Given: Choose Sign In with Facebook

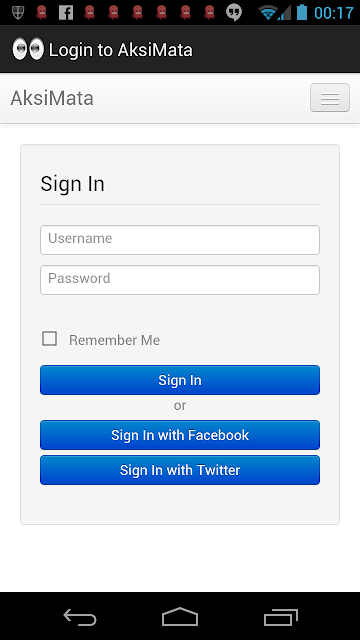Looking at the screenshot, I should [x=180, y=435].
